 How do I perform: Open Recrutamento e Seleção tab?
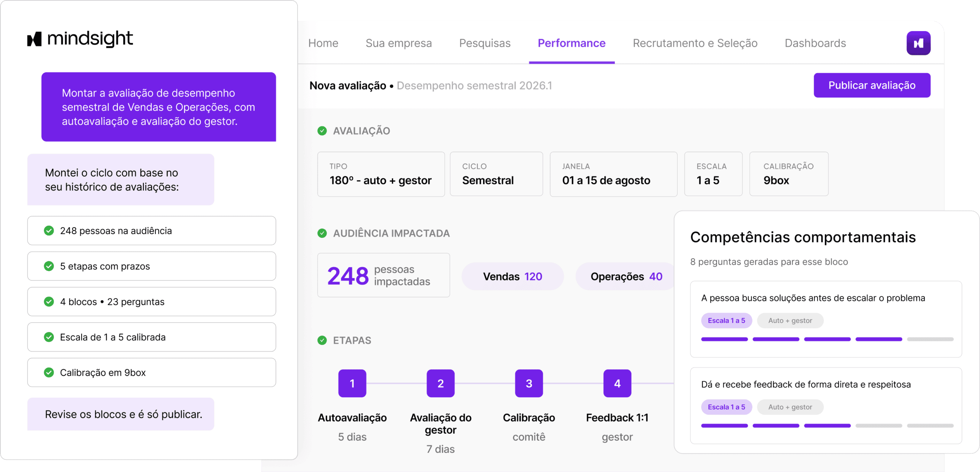pyautogui.click(x=695, y=43)
